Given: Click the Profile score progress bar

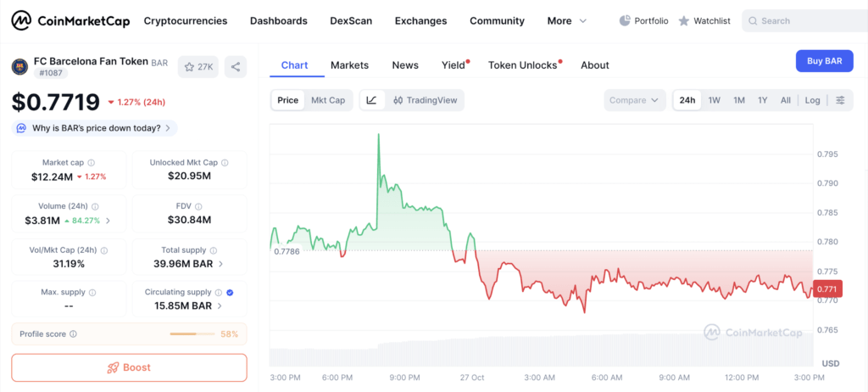Looking at the screenshot, I should pos(192,334).
